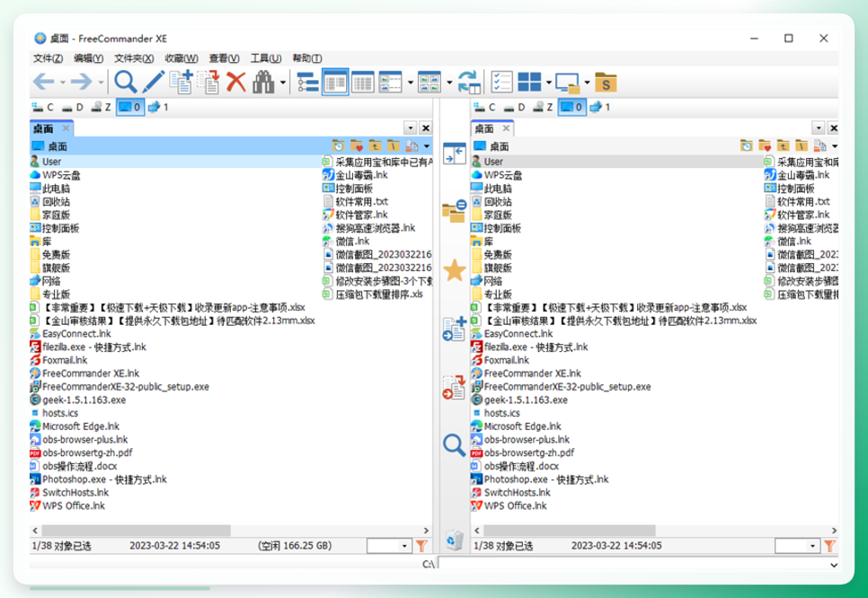Show the folder tree view icon
868x598 pixels.
pos(308,83)
